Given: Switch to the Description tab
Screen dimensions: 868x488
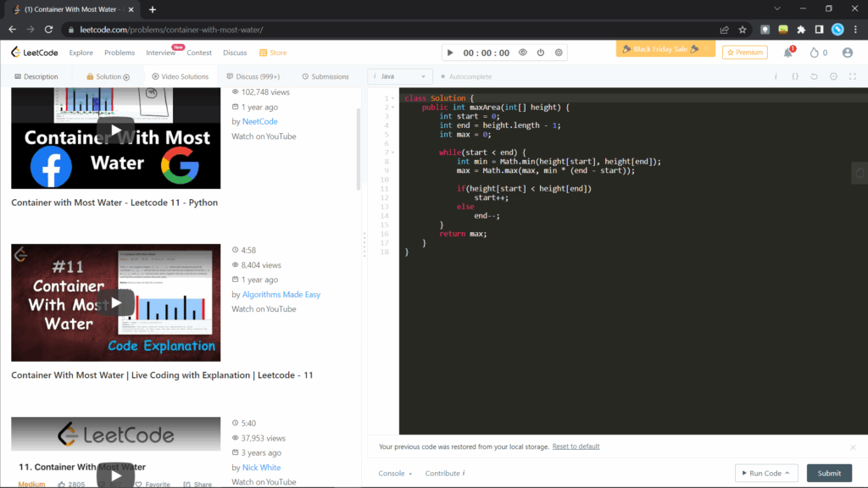Looking at the screenshot, I should [x=36, y=76].
